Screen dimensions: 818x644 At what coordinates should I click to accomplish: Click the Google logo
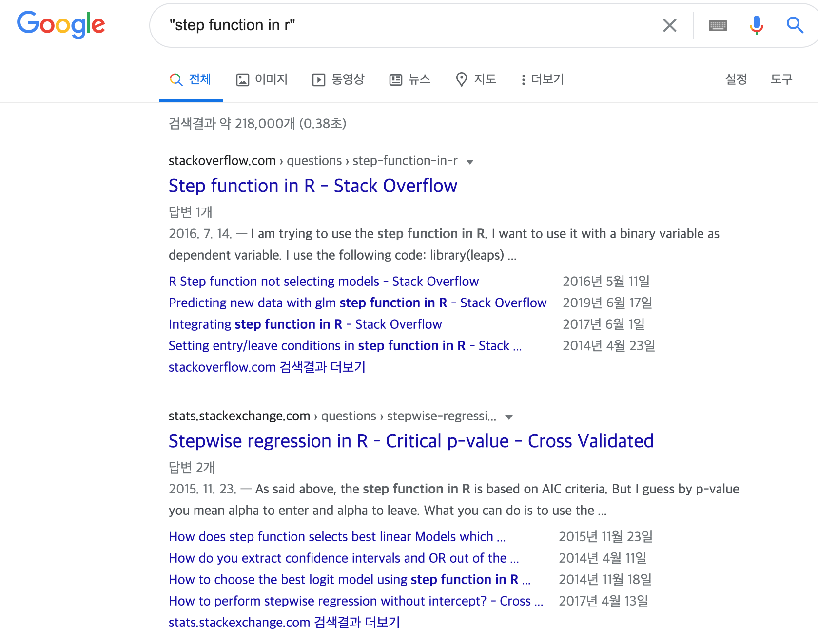click(x=61, y=24)
